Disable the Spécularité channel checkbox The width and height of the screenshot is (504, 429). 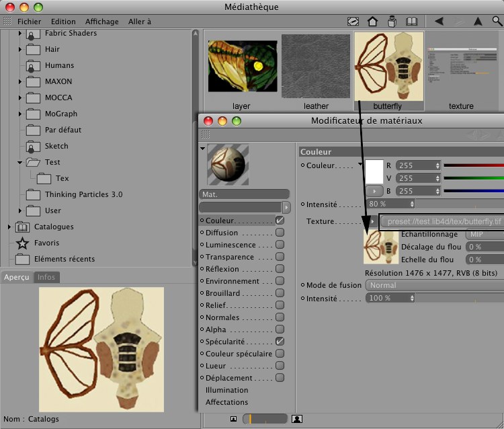click(280, 342)
